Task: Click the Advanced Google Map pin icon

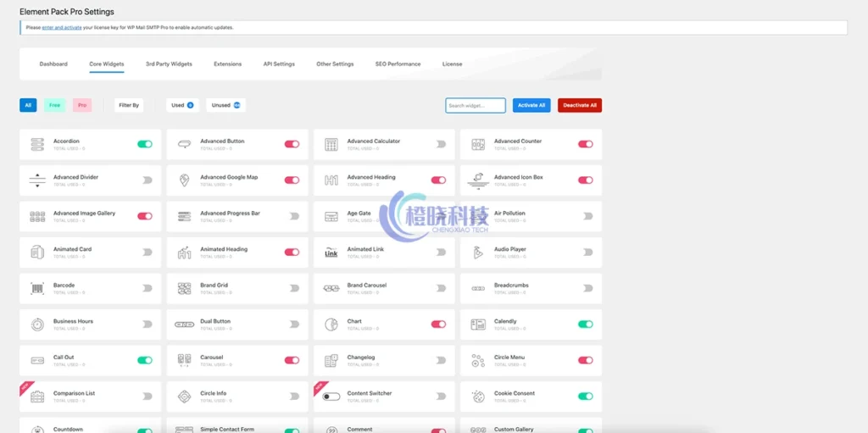Action: tap(184, 180)
